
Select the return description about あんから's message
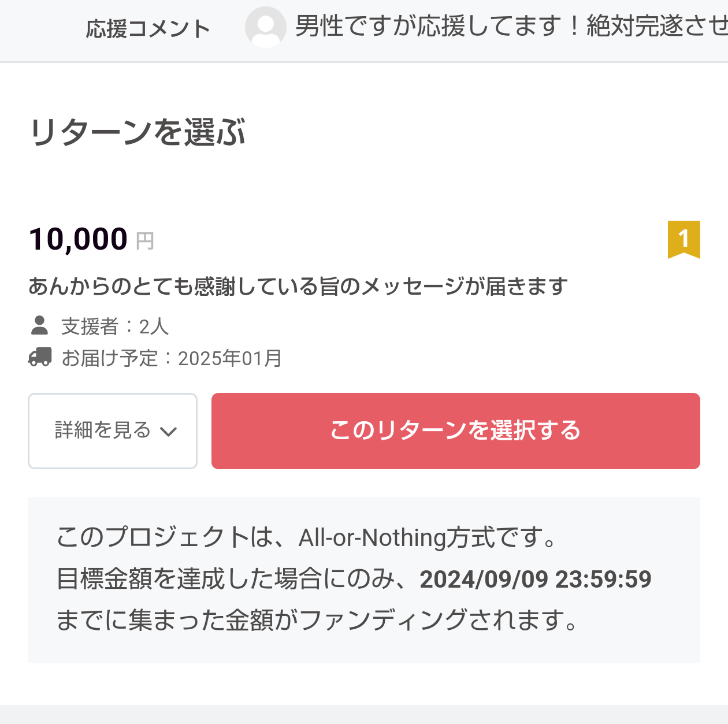298,286
